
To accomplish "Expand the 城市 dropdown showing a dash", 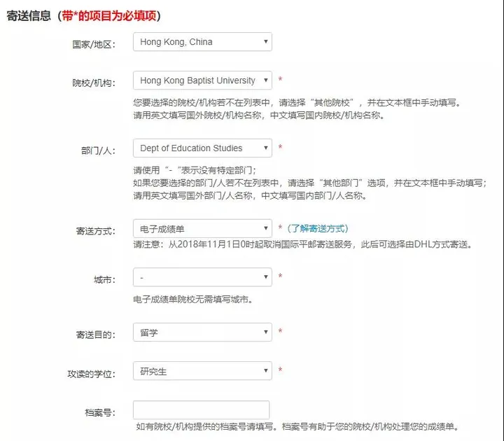I will click(x=202, y=278).
